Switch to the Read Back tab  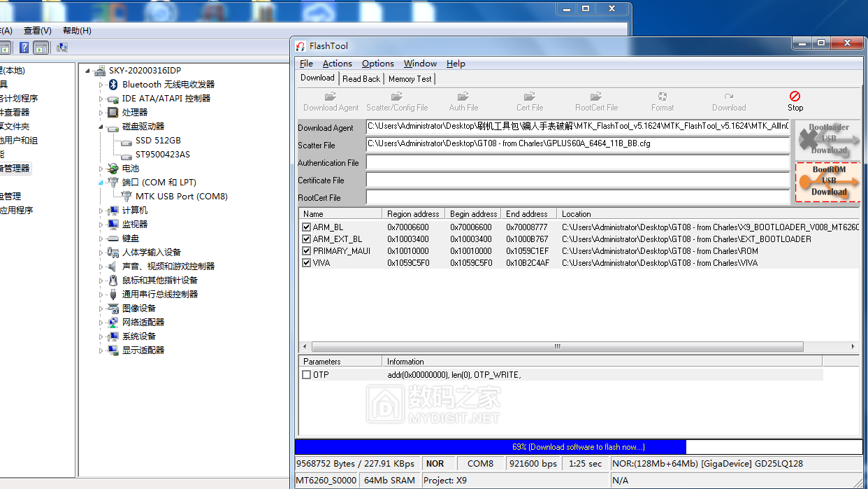pyautogui.click(x=361, y=79)
